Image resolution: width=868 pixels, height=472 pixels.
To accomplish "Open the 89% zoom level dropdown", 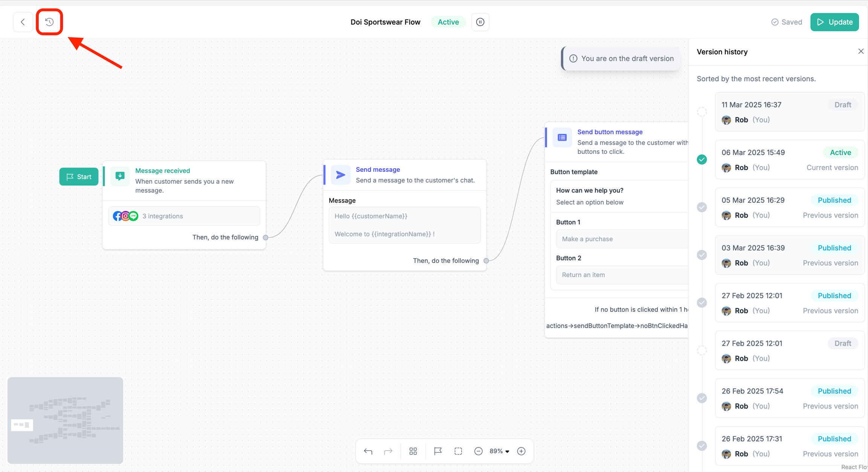I will pos(500,451).
